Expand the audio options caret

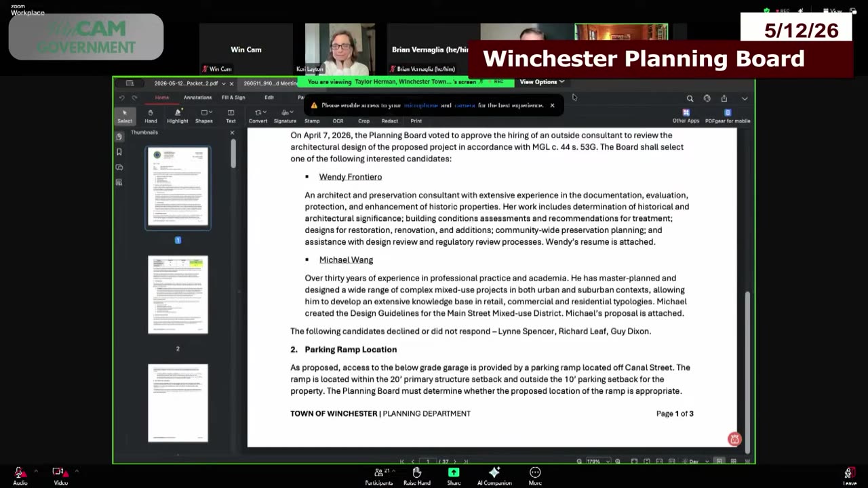click(x=36, y=471)
